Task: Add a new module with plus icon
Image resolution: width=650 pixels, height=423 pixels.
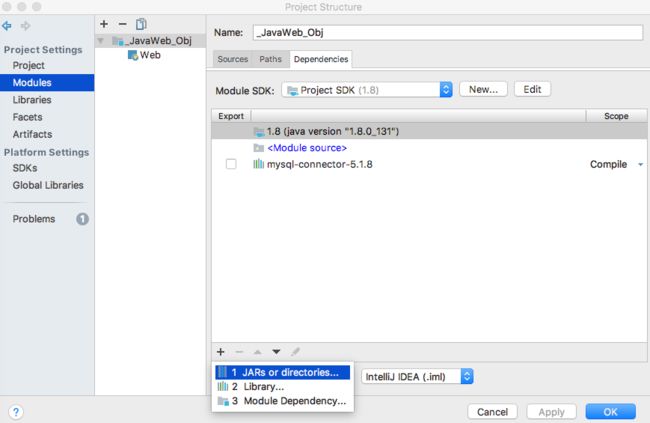Action: (104, 24)
